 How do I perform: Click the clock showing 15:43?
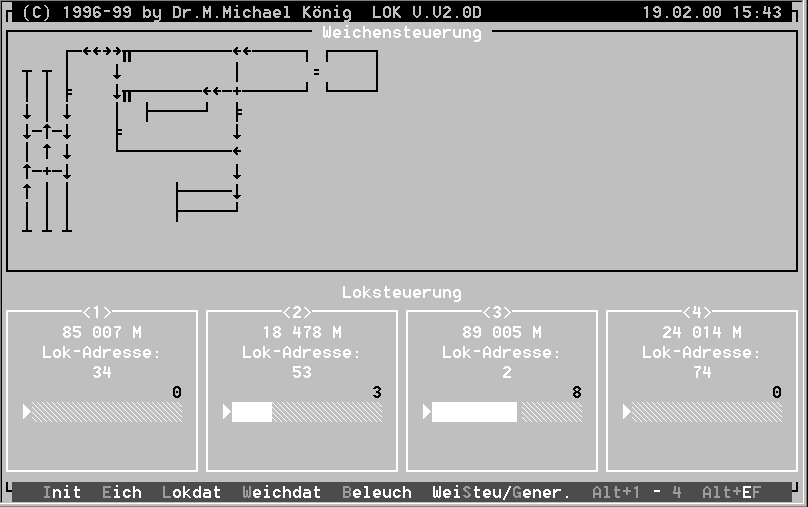coord(757,12)
